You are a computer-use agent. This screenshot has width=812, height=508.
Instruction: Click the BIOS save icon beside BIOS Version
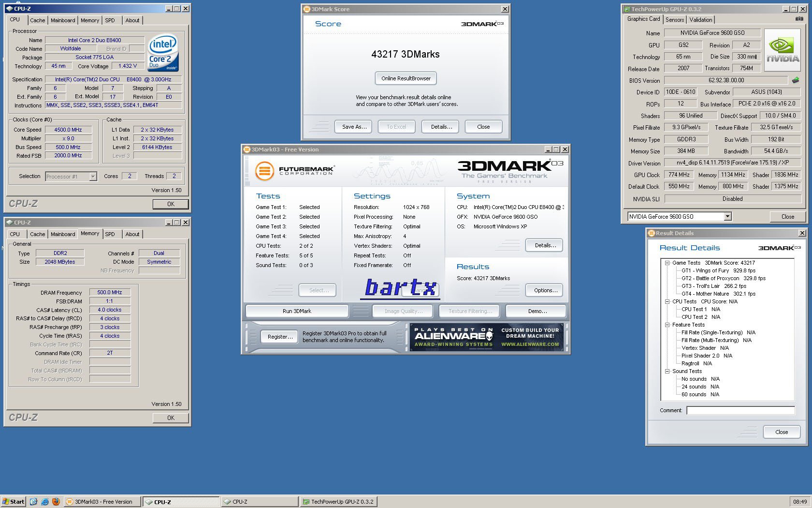point(796,80)
